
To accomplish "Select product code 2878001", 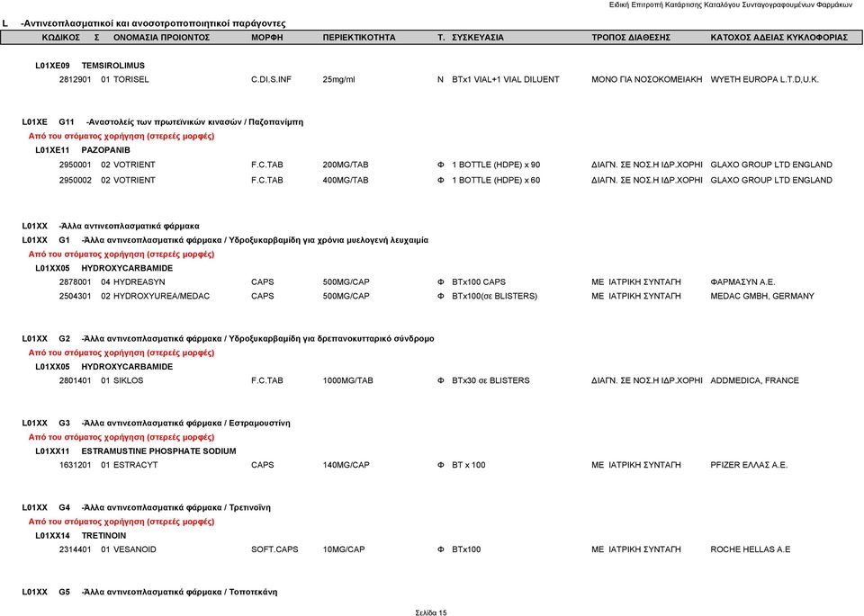I will [x=76, y=281].
